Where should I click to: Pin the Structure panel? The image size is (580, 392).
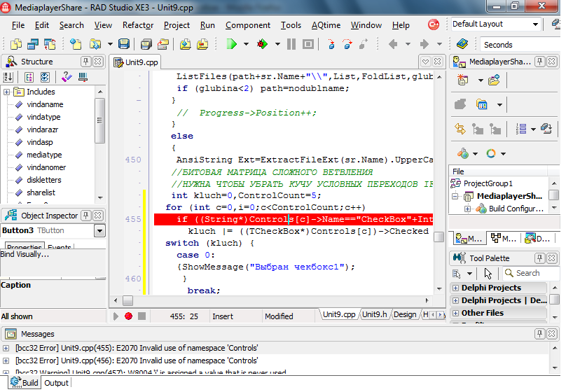tap(85, 61)
